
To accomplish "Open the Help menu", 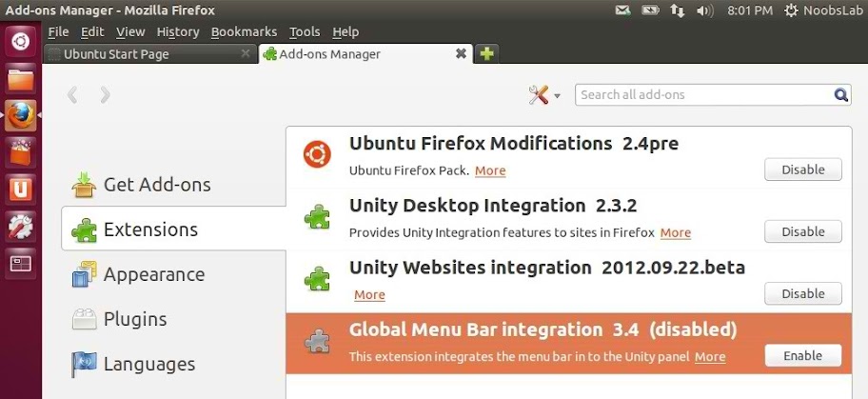I will (x=345, y=32).
